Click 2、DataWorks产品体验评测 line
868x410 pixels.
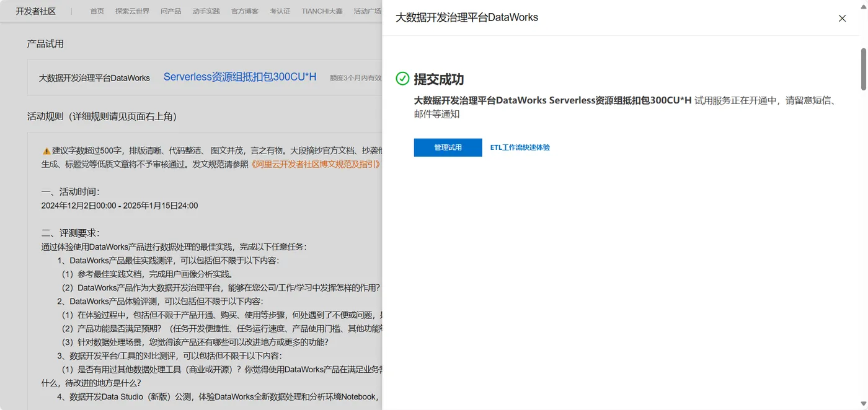(x=160, y=301)
